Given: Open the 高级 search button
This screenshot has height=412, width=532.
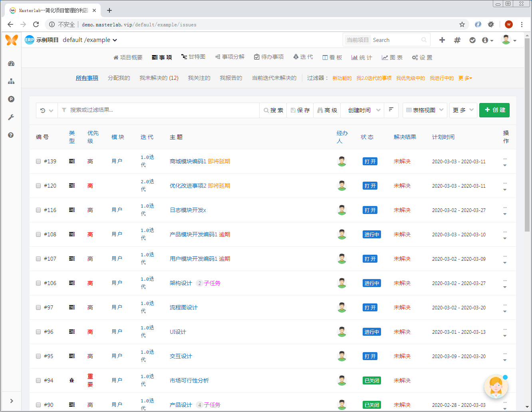Looking at the screenshot, I should (328, 110).
